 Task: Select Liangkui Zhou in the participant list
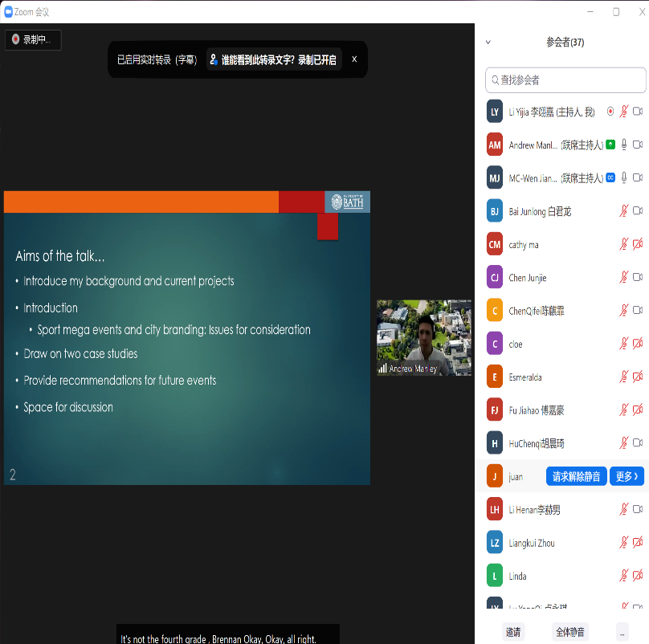[x=532, y=543]
